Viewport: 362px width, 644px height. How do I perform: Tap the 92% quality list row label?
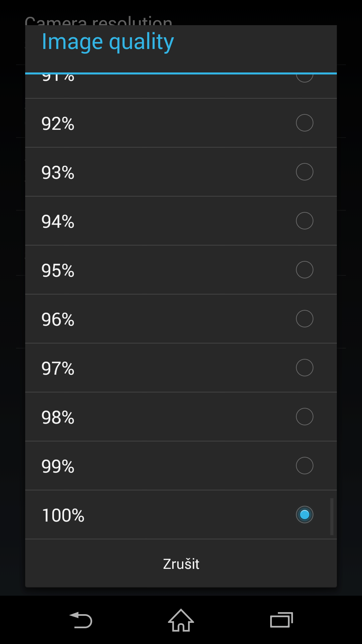[x=58, y=123]
